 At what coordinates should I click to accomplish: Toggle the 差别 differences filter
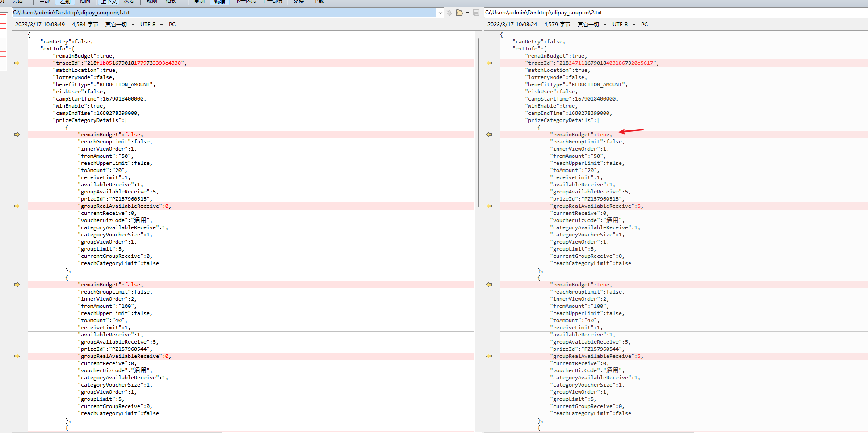coord(65,2)
